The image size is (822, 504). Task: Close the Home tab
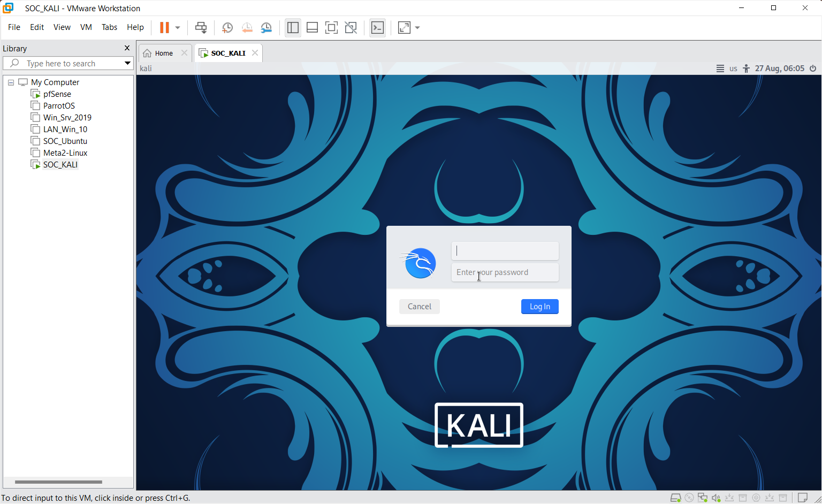point(184,53)
